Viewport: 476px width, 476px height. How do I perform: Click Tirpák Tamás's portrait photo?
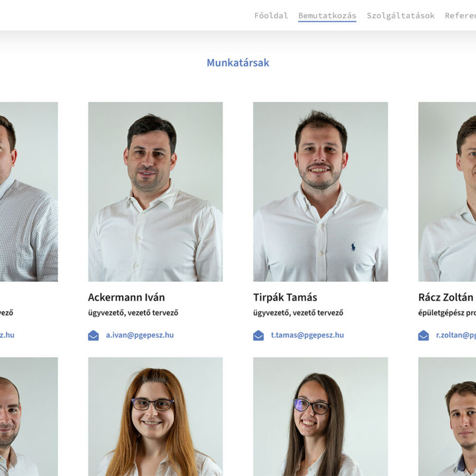[x=321, y=191]
